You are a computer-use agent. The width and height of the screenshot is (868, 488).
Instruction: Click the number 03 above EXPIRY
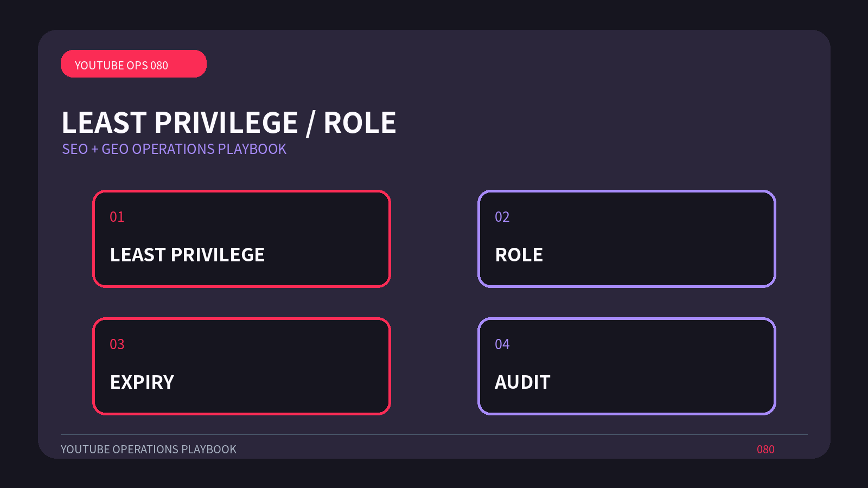click(117, 344)
